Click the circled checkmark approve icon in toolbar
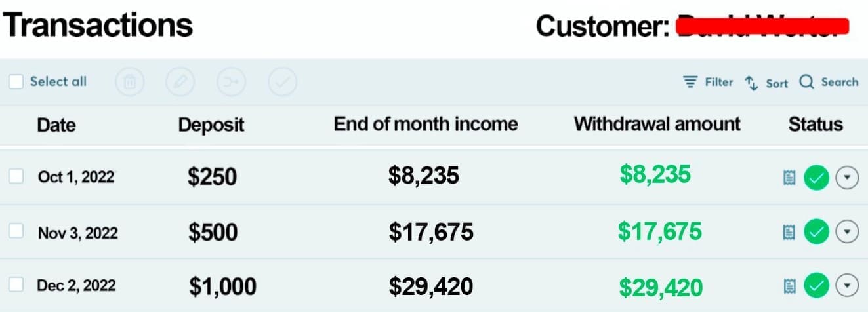Viewport: 868px width, 312px height. click(283, 83)
